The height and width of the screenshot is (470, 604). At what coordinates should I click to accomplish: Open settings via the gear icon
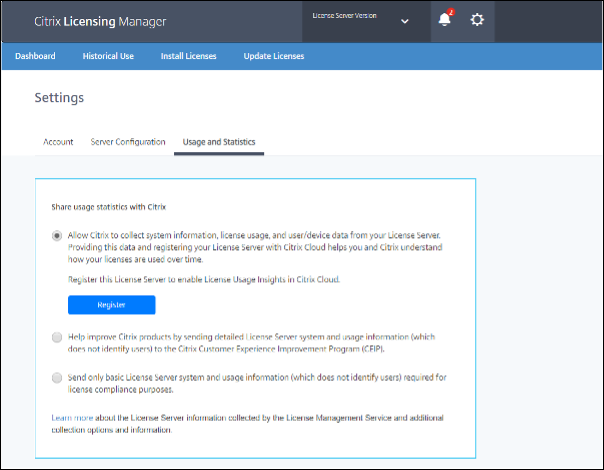[x=477, y=20]
